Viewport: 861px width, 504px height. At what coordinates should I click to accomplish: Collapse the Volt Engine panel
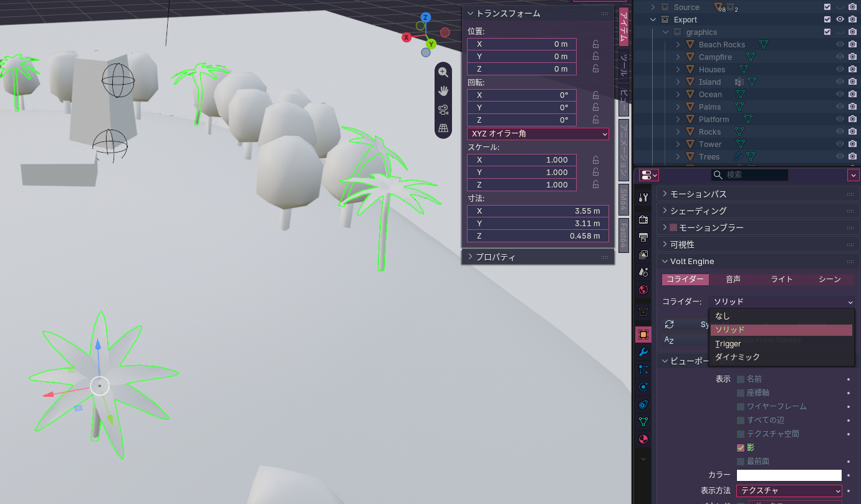coord(665,261)
